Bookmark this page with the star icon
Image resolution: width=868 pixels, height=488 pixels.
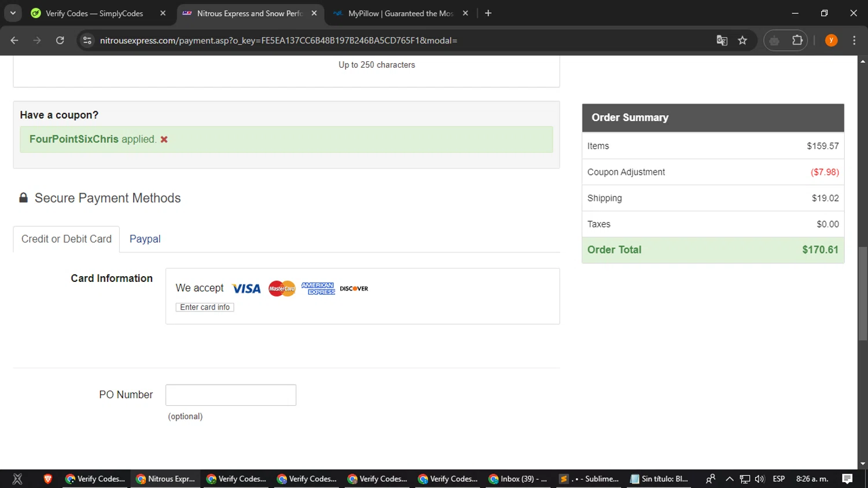click(x=742, y=41)
